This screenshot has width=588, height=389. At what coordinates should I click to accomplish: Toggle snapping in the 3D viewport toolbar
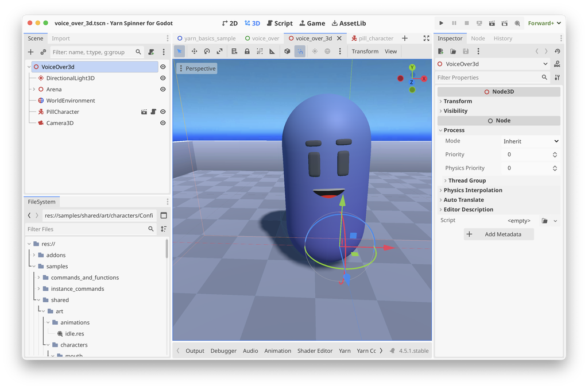[x=300, y=51]
